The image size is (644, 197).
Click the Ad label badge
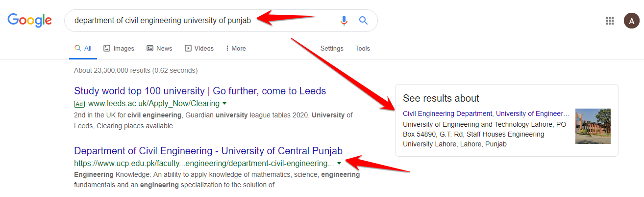79,104
